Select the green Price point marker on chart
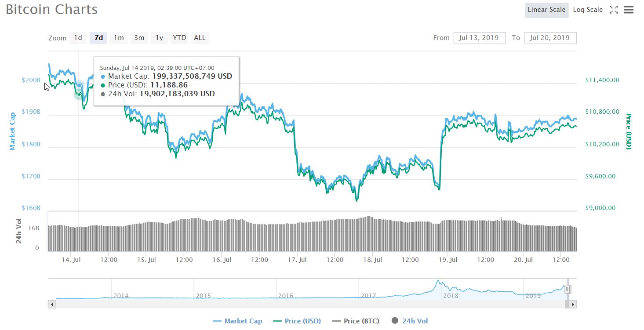Viewport: 644px width, 330px height. point(79,94)
